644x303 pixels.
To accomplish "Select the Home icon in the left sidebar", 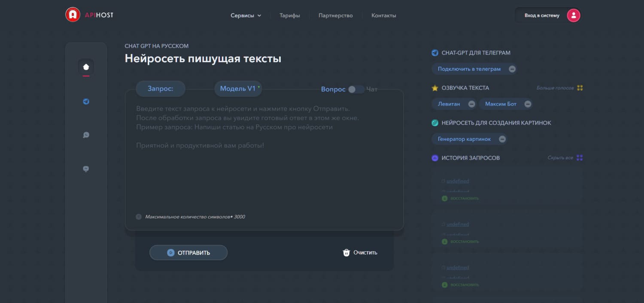I will (86, 67).
